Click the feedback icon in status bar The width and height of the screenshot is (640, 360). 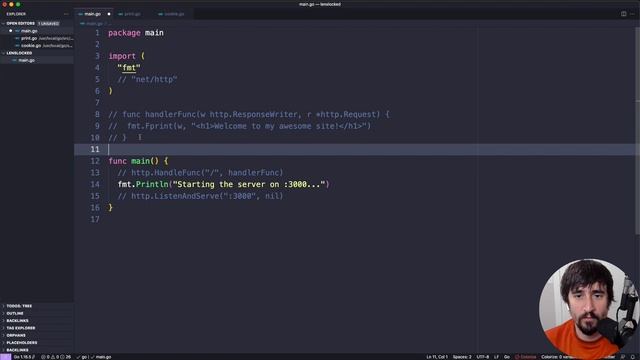[622, 357]
